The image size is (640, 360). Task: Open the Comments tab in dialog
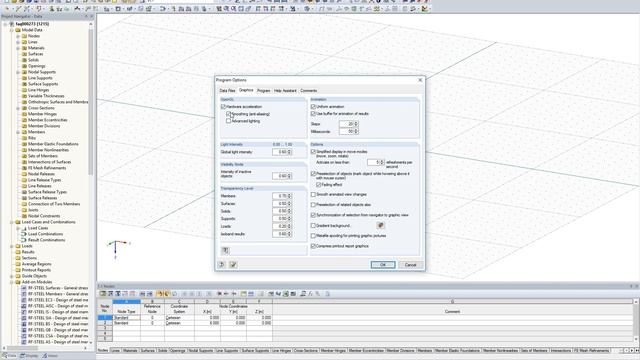pos(309,91)
